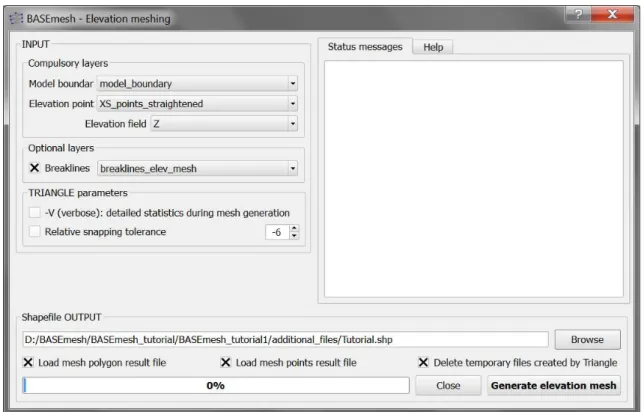Viewport: 644px width, 412px height.
Task: Click Generate elevation mesh button
Action: (554, 386)
